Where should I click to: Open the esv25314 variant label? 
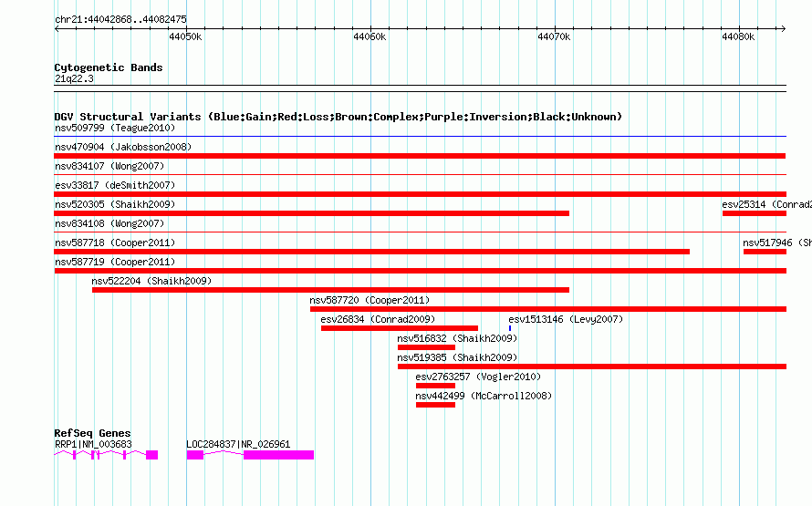[767, 204]
